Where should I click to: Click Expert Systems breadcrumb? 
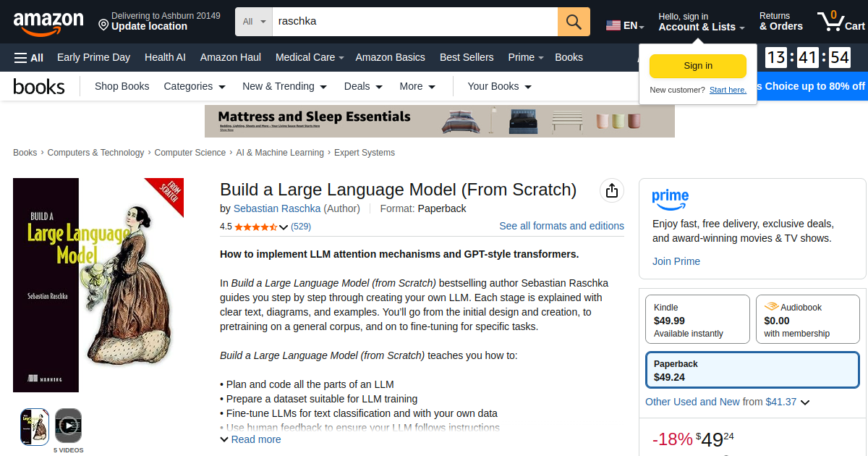[x=365, y=153]
